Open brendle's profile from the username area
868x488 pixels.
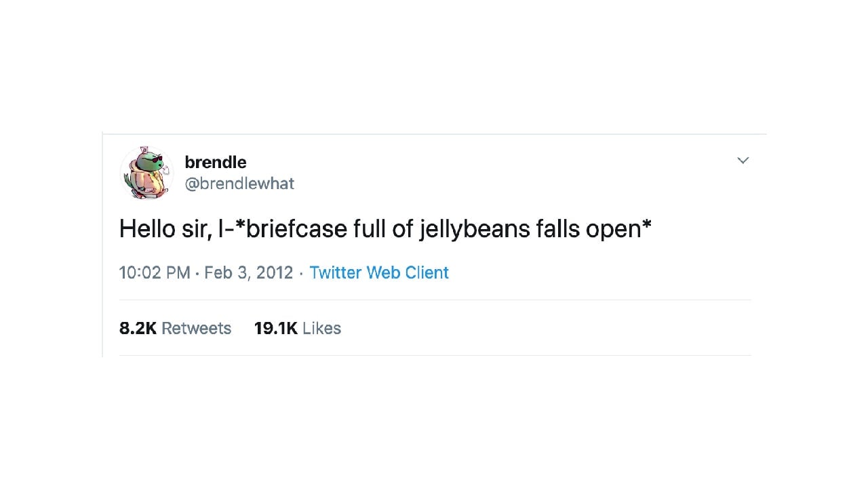(239, 184)
